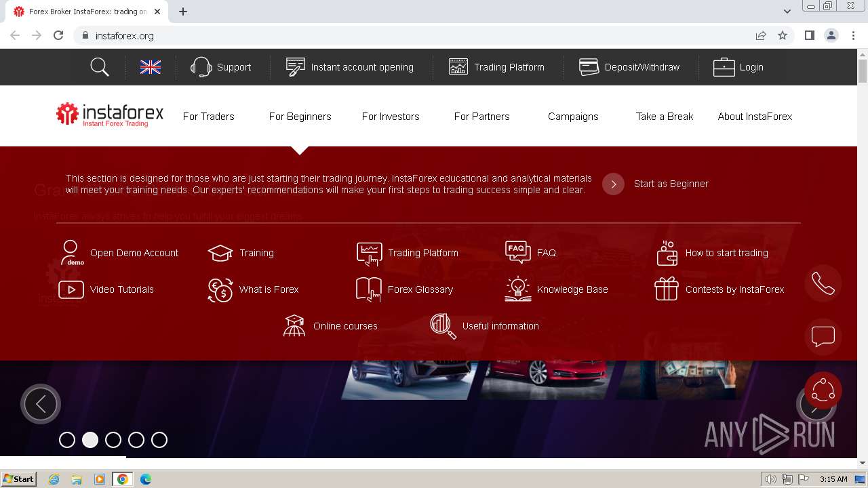
Task: Open the tab search chevron
Action: point(787,11)
